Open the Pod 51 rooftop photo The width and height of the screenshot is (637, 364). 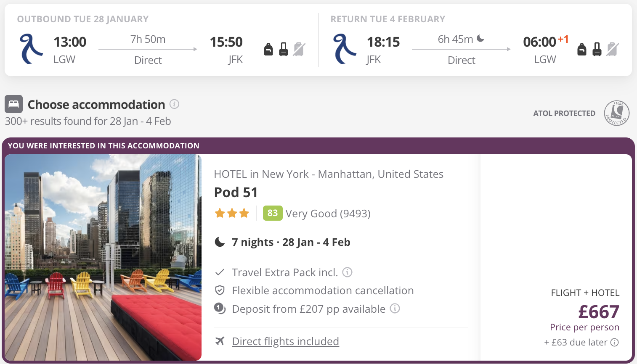coord(103,257)
